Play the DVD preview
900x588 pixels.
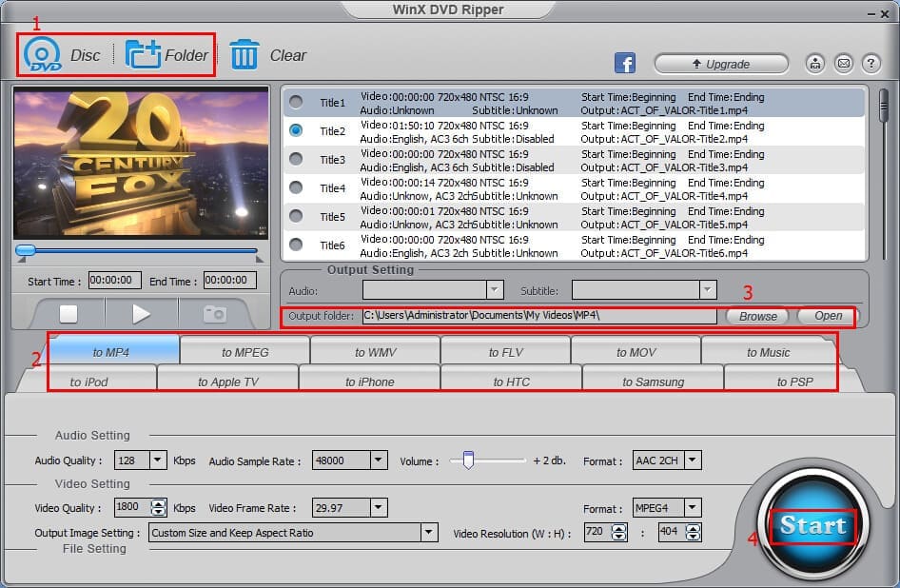tap(141, 314)
